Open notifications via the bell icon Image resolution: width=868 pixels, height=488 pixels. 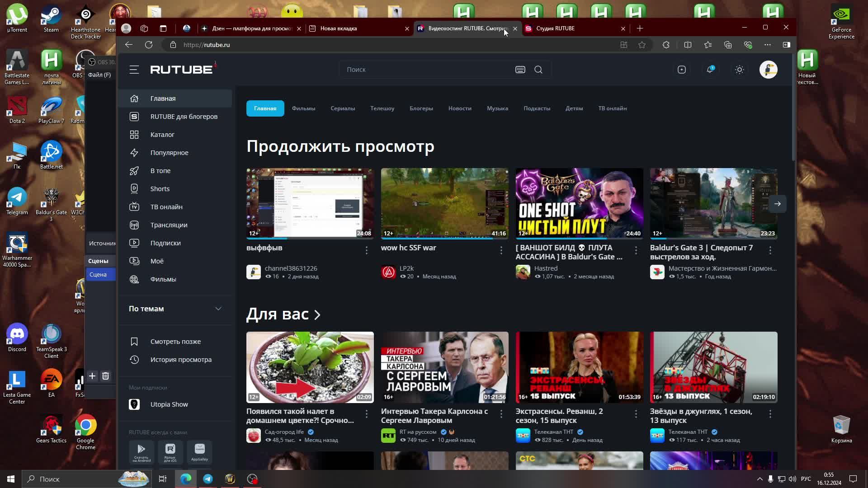[x=710, y=70]
